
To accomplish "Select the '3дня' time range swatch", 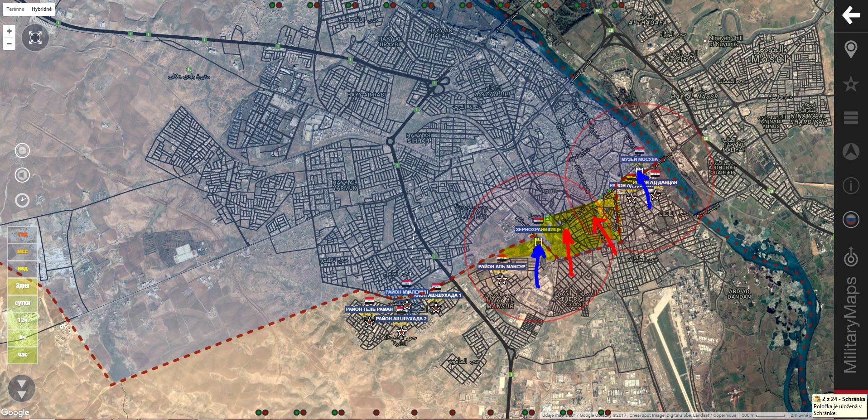I will (23, 285).
